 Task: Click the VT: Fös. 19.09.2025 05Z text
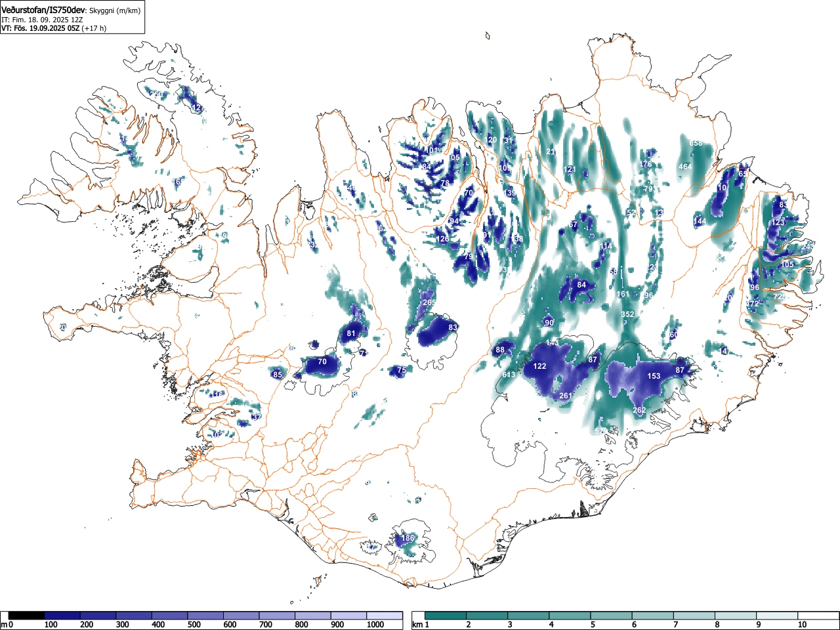41,28
